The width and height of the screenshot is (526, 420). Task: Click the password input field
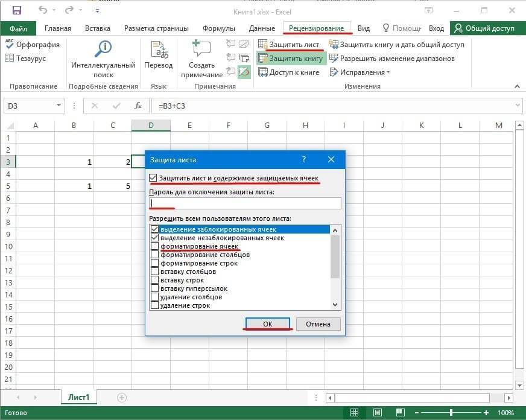tap(244, 203)
